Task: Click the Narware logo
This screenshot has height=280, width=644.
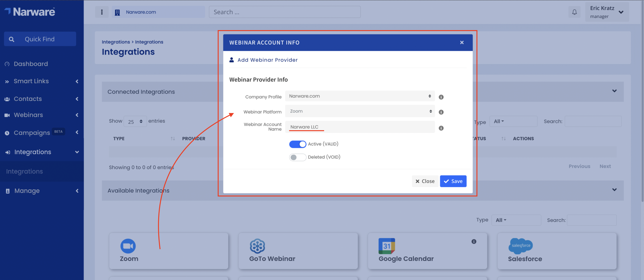Action: pos(30,11)
